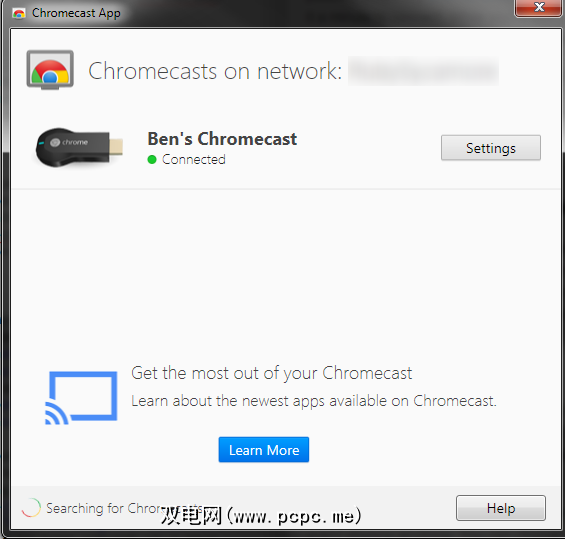Click the Chromecast App window title text
Viewport: 565px width, 539px height.
coord(76,13)
